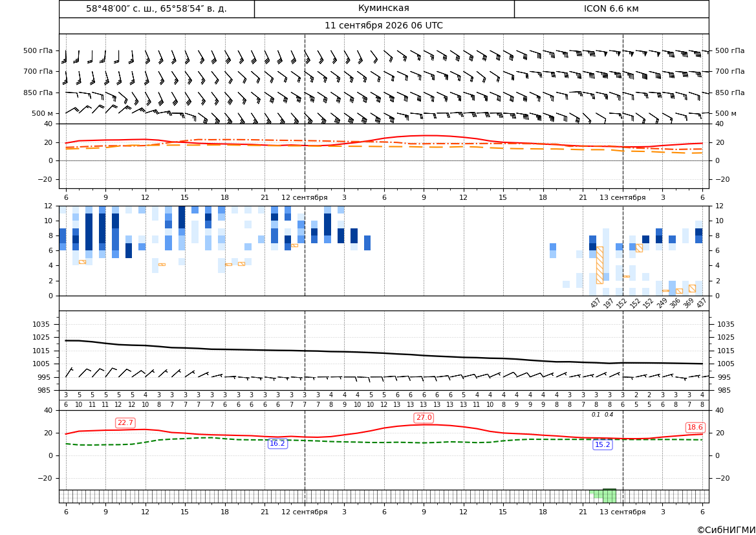Click the red 22.7 temperature label

point(125,422)
